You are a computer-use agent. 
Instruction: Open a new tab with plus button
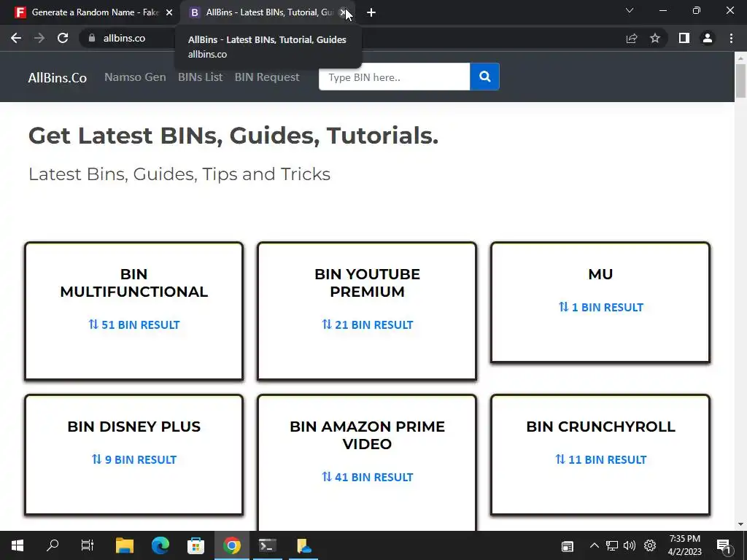click(371, 12)
